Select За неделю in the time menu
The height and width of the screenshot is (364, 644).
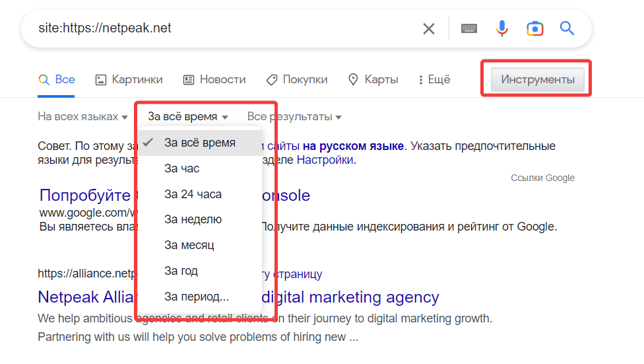[193, 219]
